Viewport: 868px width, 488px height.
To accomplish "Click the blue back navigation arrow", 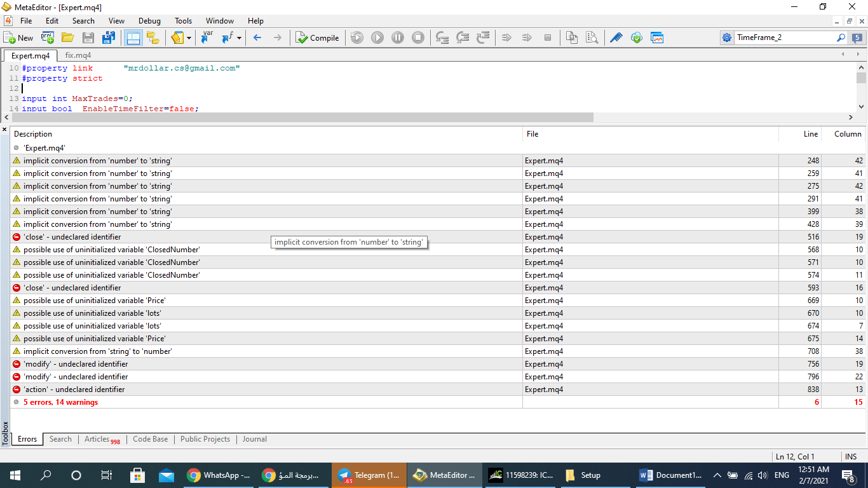I will 257,38.
